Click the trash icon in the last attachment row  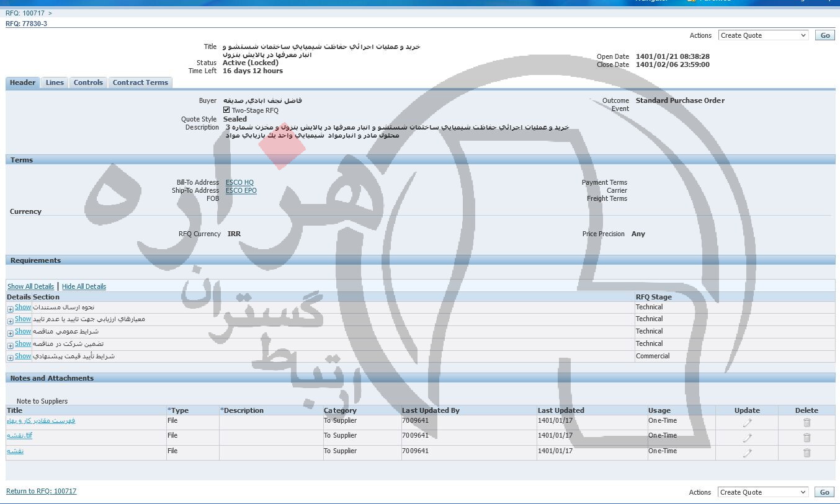[806, 453]
